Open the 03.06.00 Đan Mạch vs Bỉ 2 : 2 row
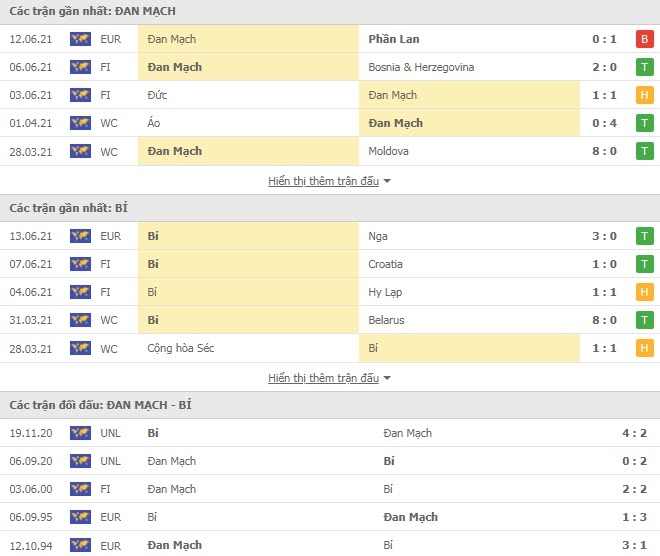Viewport: 660px width, 556px height. click(330, 489)
